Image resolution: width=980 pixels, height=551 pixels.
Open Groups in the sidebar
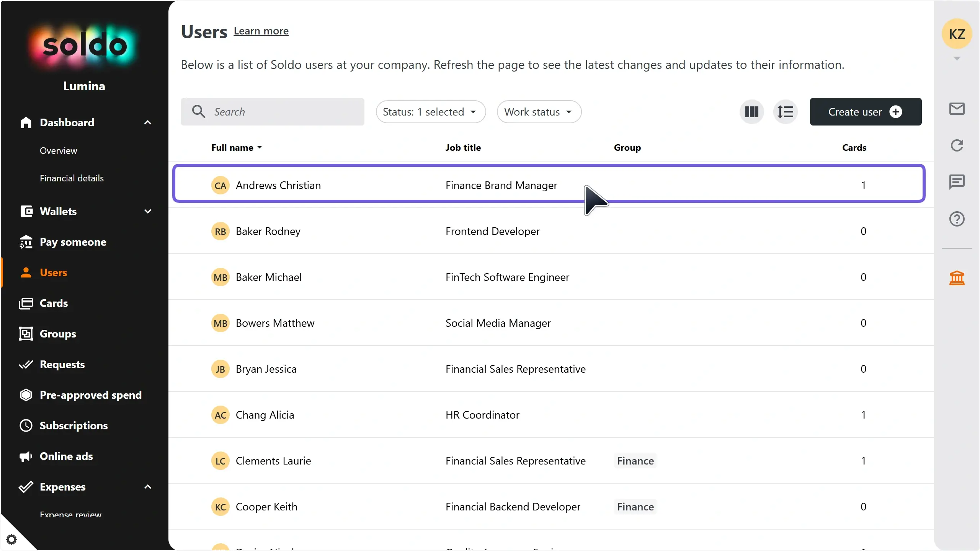click(x=58, y=334)
